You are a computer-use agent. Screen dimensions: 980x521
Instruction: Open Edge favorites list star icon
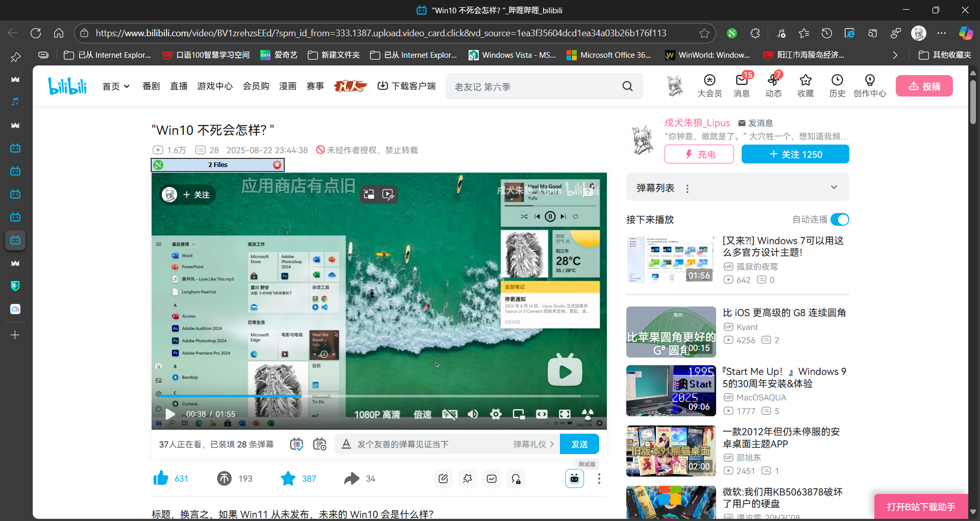click(804, 33)
